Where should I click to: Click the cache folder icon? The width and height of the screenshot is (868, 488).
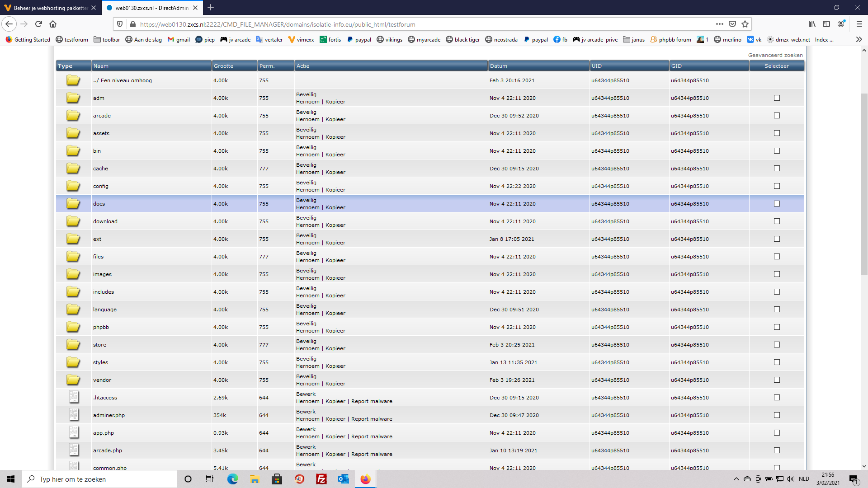click(x=73, y=168)
